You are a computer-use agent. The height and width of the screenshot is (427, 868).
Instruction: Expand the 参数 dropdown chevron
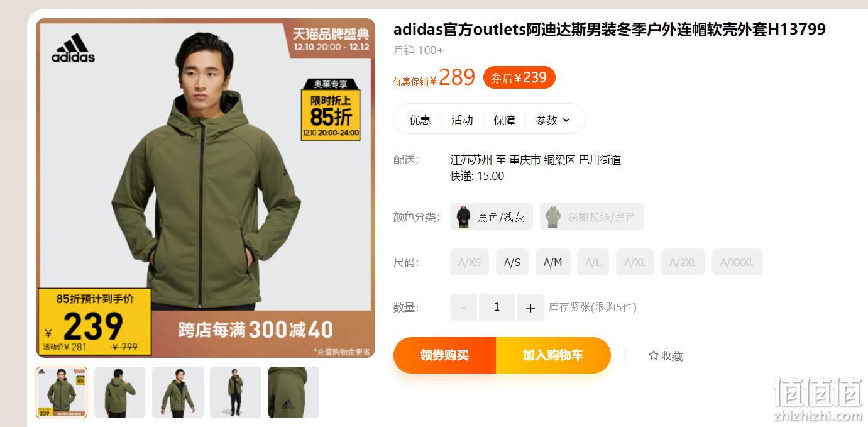click(x=566, y=120)
